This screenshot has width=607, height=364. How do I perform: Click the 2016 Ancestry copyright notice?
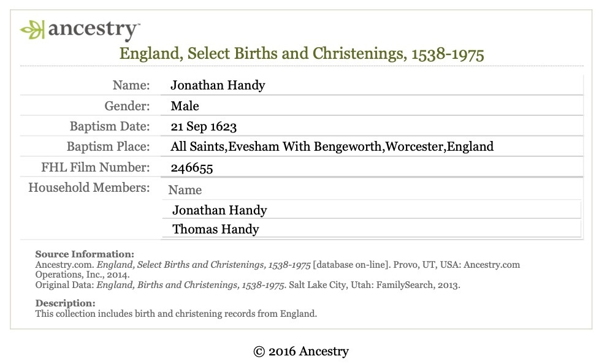pyautogui.click(x=301, y=351)
